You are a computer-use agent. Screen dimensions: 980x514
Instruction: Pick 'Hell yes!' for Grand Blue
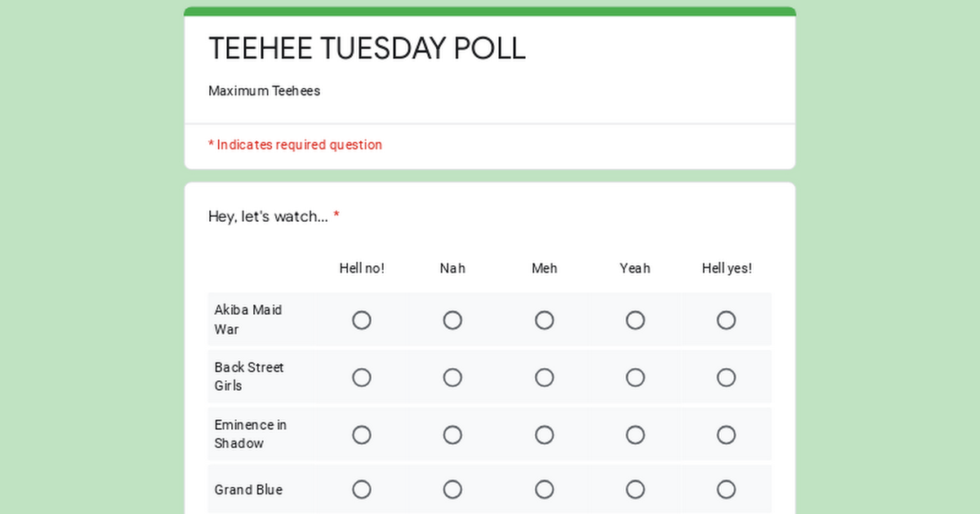[726, 490]
